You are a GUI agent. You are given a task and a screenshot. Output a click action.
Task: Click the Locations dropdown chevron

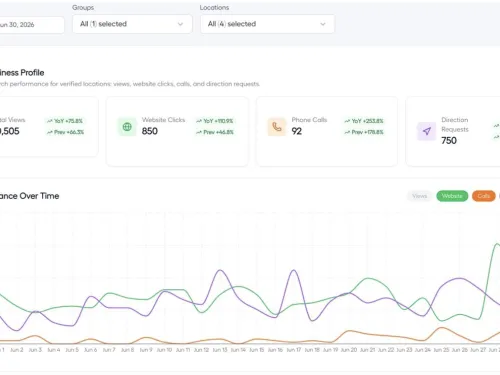point(323,24)
